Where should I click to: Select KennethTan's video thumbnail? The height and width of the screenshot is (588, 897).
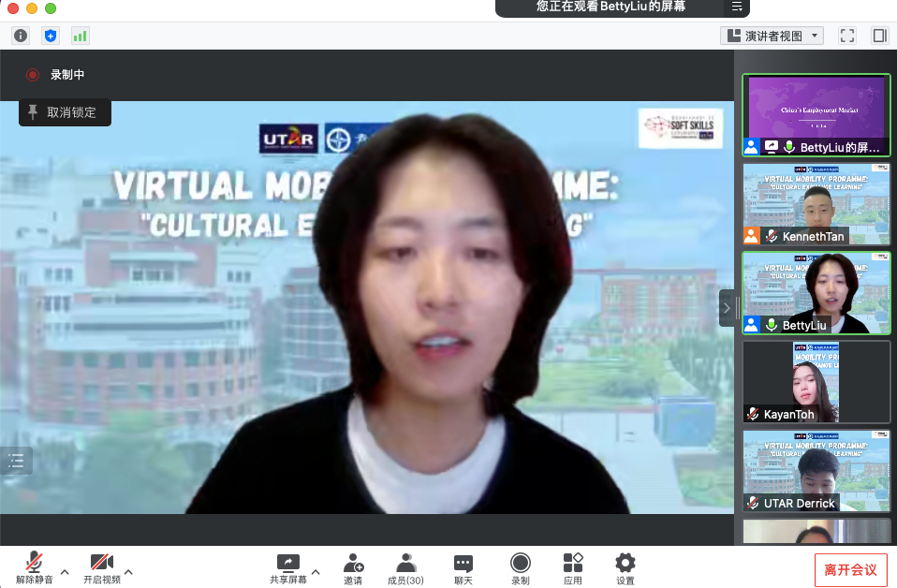click(x=816, y=204)
